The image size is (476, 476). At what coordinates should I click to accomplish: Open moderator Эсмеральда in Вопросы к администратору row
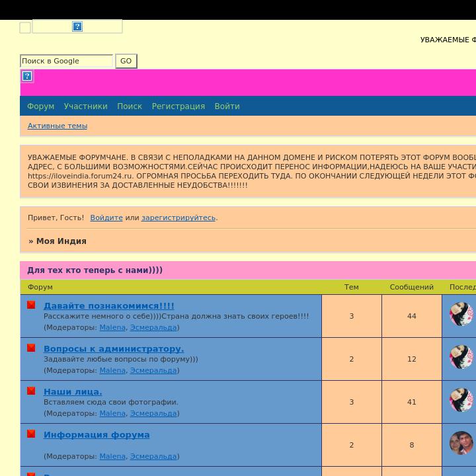click(x=153, y=371)
